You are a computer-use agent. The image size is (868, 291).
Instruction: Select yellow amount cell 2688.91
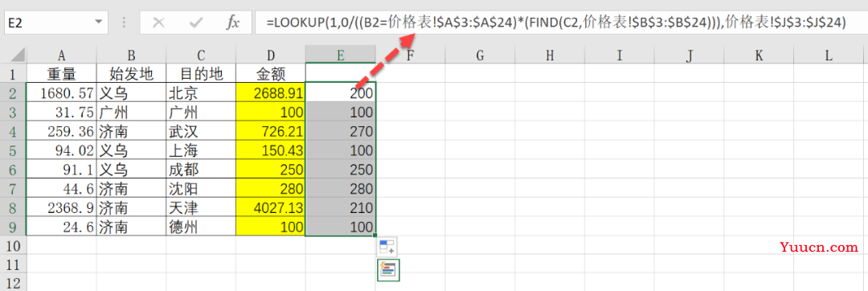(271, 93)
